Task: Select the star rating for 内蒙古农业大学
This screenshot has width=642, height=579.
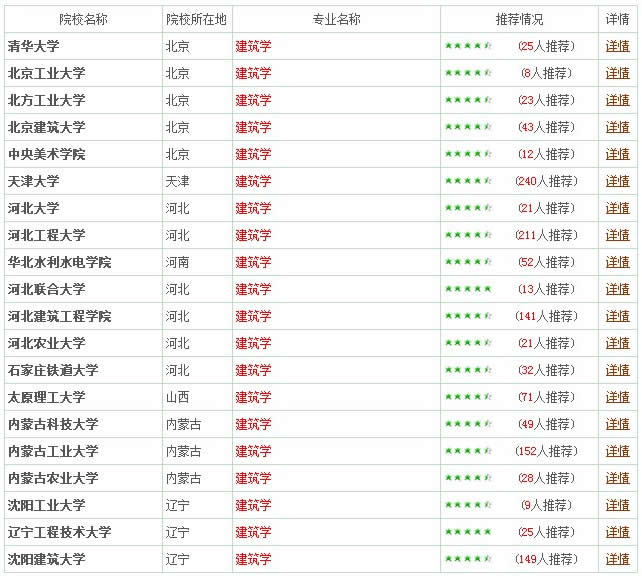Action: [468, 478]
